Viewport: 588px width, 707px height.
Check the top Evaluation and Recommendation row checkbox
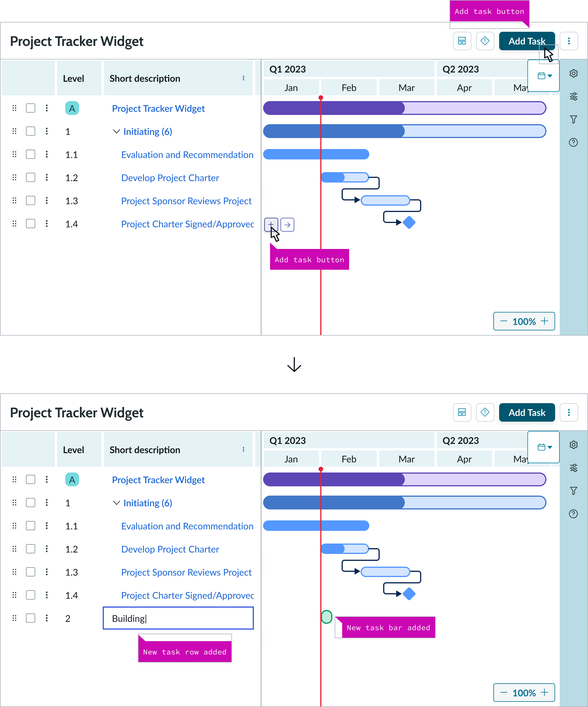31,155
